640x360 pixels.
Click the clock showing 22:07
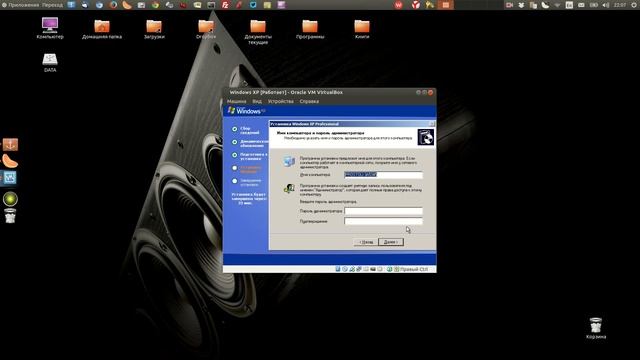pyautogui.click(x=620, y=5)
